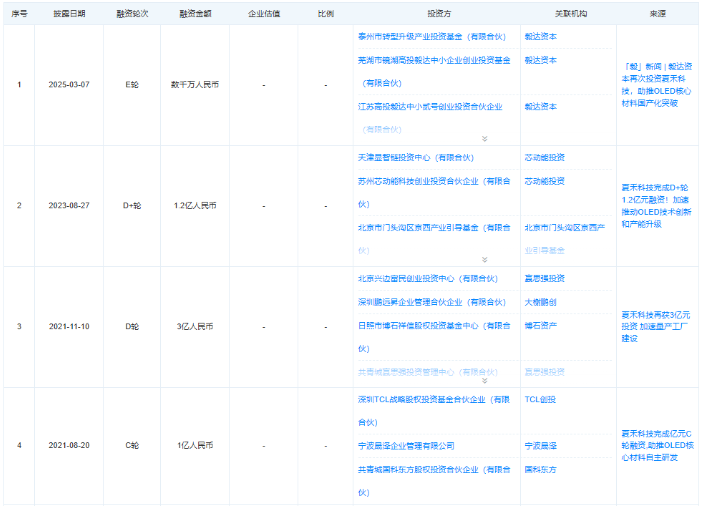Viewport: 703px width, 509px height.
Task: Click the 企业估值 column header
Action: click(264, 14)
